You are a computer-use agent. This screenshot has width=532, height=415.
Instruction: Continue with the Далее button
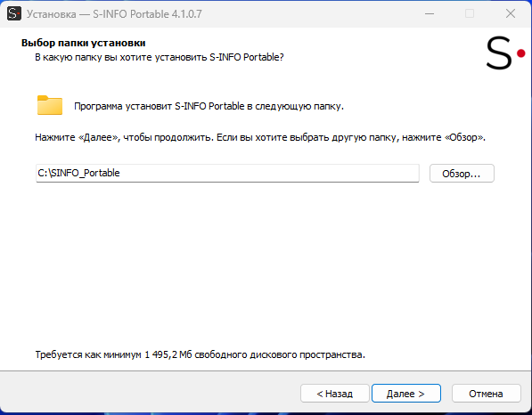(406, 394)
